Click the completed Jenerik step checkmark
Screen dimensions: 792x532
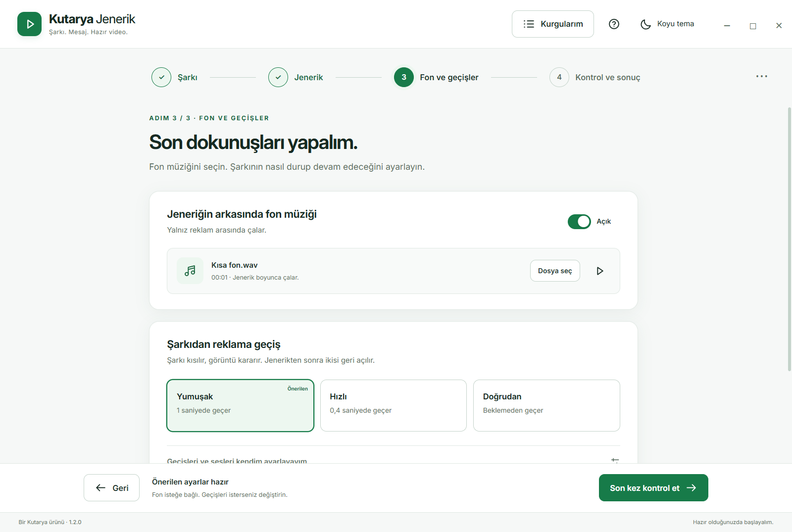(x=278, y=77)
